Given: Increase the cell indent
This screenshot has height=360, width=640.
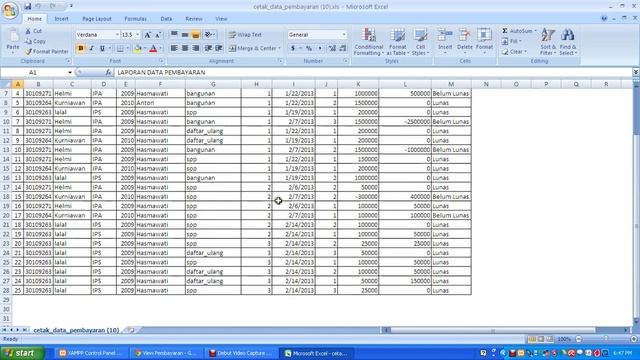Looking at the screenshot, I should pyautogui.click(x=219, y=49).
